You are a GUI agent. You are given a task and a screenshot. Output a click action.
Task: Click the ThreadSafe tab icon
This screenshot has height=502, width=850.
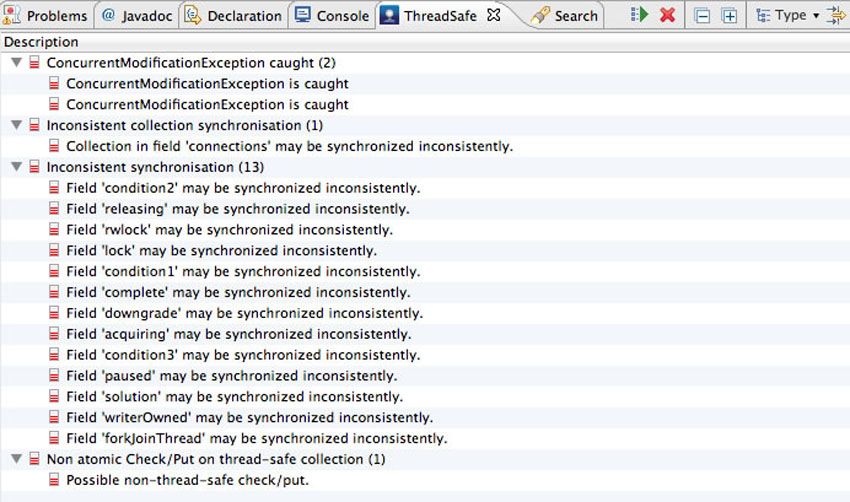(x=389, y=15)
